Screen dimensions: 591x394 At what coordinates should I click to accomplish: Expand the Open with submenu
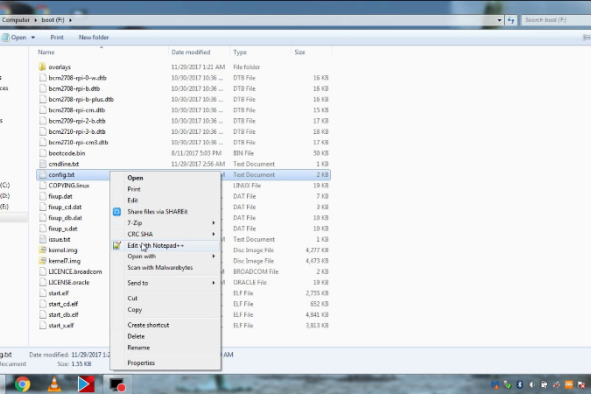click(x=165, y=256)
